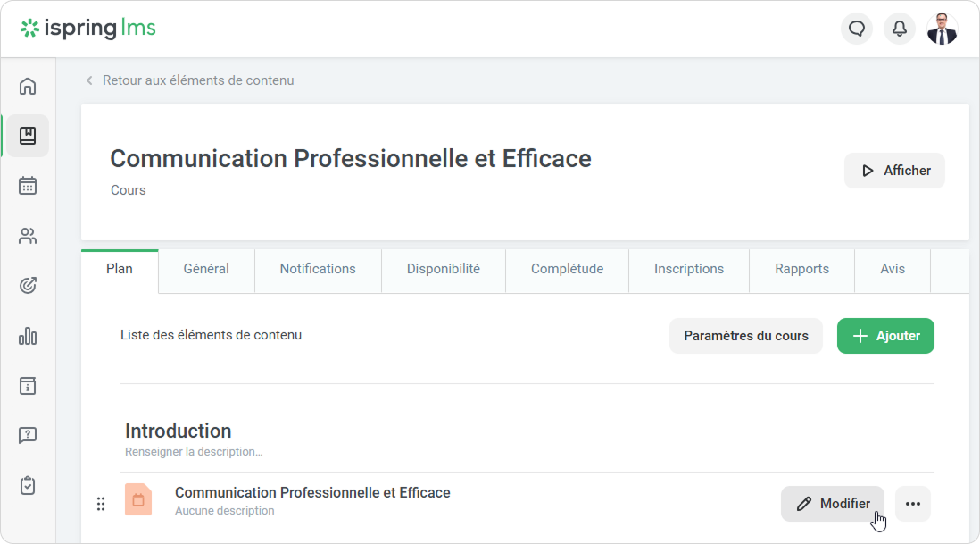980x544 pixels.
Task: Open the user profile avatar
Action: click(942, 29)
